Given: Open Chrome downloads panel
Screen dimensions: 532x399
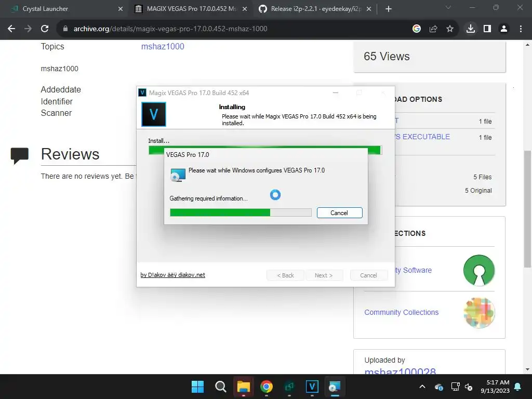Looking at the screenshot, I should click(x=471, y=29).
